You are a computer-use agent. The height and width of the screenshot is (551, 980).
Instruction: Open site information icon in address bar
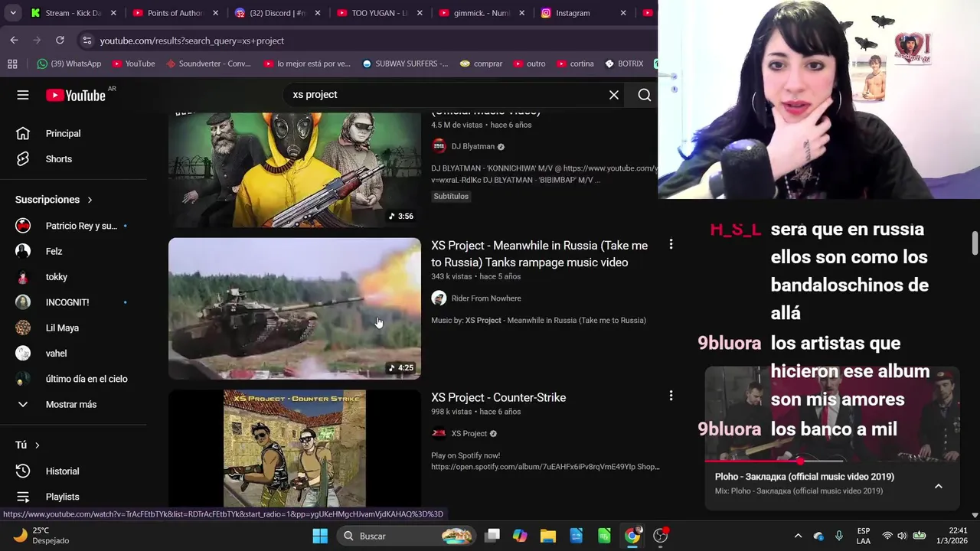(x=87, y=41)
